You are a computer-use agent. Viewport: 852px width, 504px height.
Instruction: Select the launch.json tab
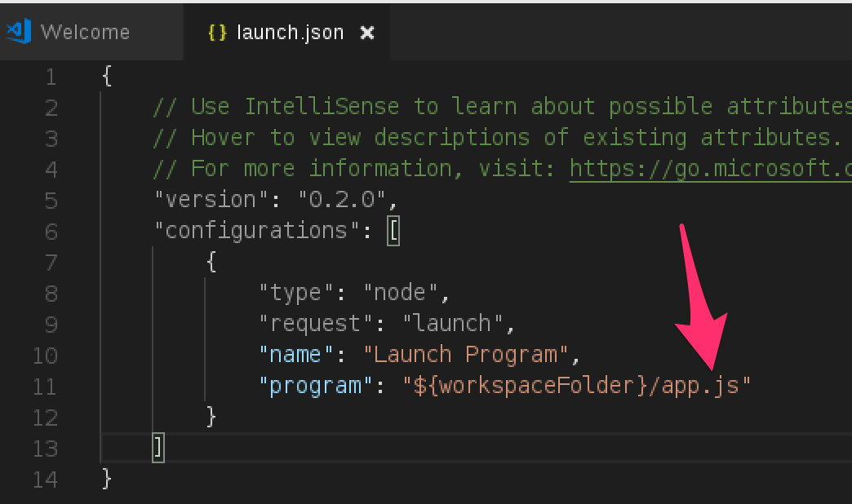pyautogui.click(x=290, y=33)
